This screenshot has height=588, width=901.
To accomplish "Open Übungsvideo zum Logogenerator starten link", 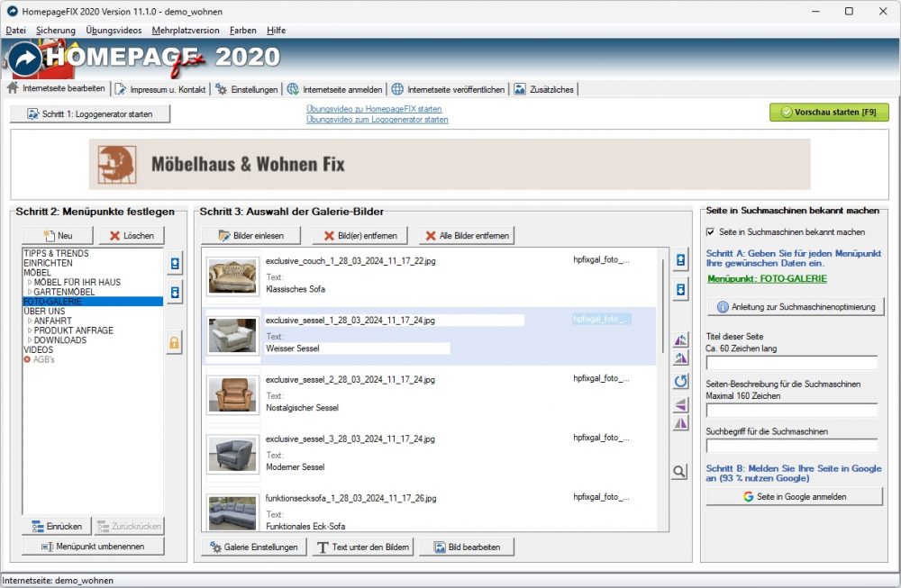I will coord(377,120).
